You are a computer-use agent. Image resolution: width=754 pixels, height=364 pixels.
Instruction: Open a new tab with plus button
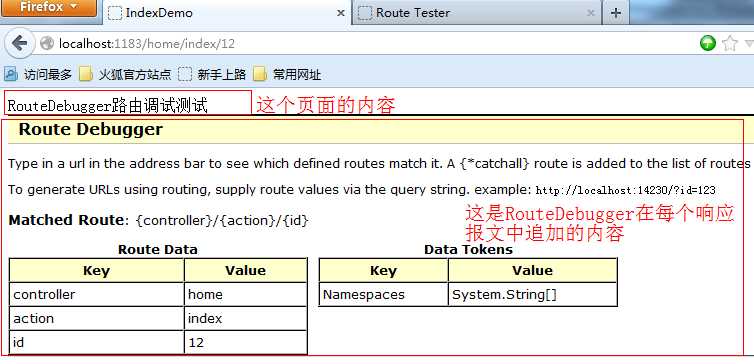[616, 13]
